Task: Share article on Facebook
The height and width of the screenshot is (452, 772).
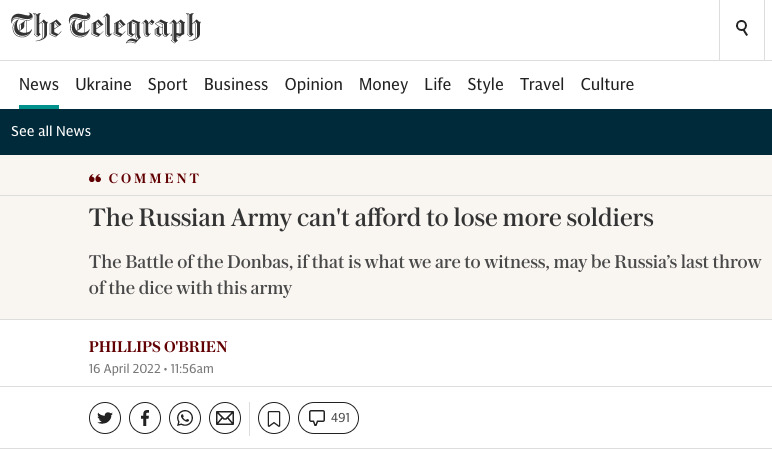Action: tap(145, 418)
